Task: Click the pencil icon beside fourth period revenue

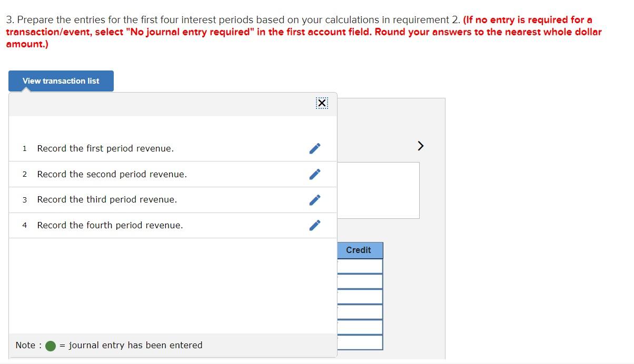Action: click(x=314, y=225)
